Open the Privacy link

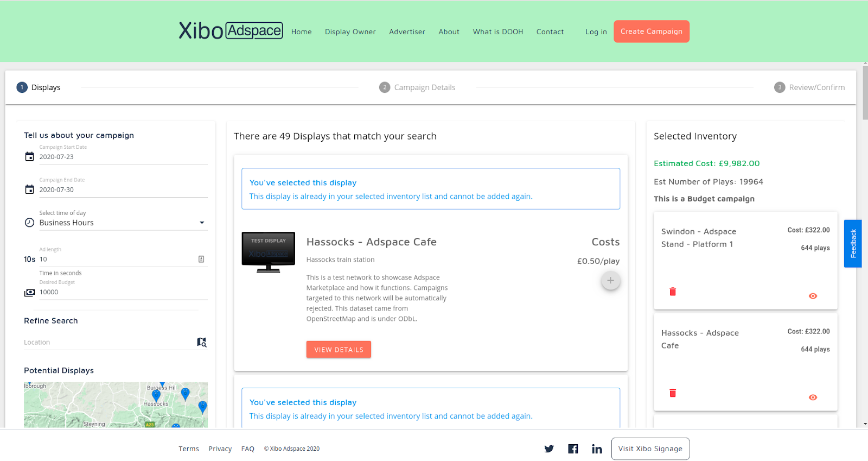pos(220,449)
